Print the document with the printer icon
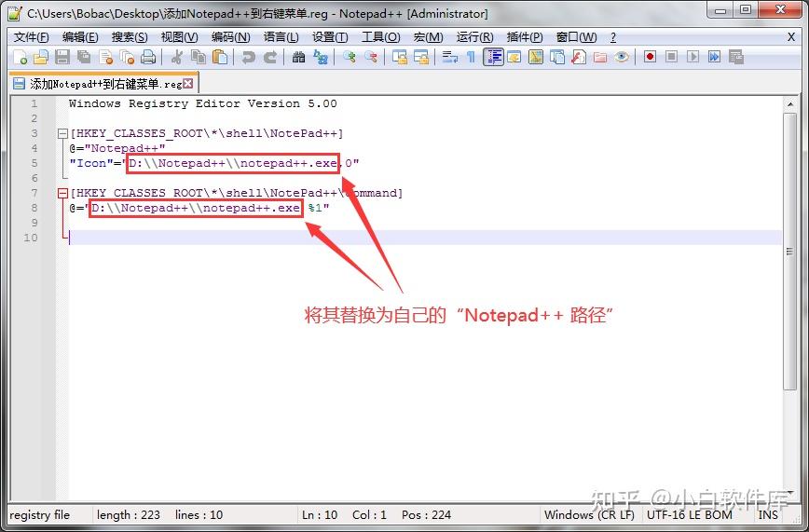Image resolution: width=809 pixels, height=532 pixels. [x=148, y=57]
